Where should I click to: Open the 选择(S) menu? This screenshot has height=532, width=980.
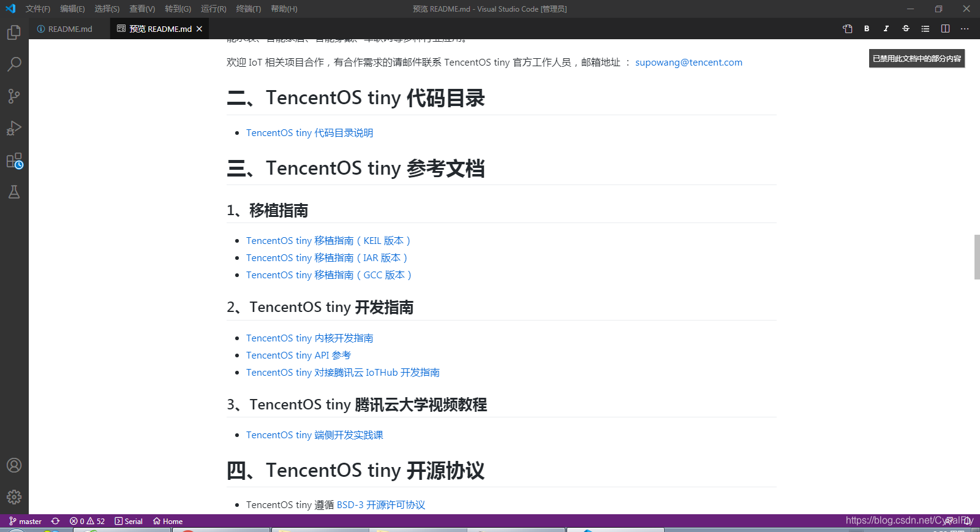[107, 9]
